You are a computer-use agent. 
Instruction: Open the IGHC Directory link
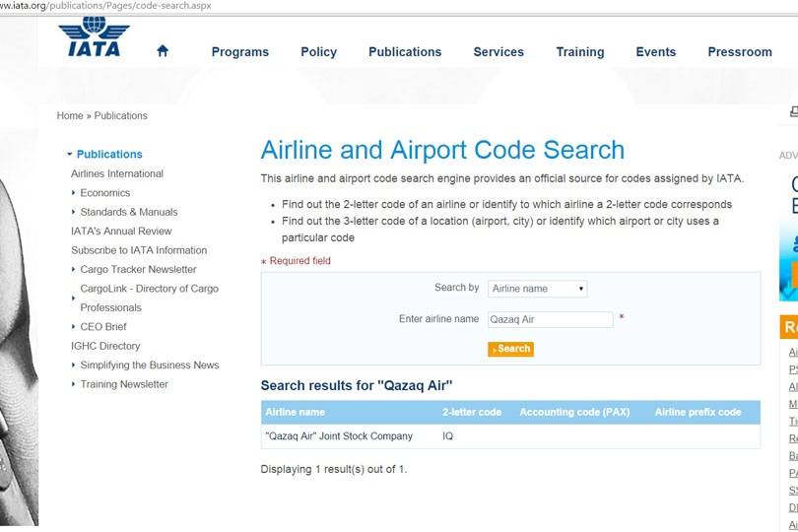pyautogui.click(x=105, y=346)
